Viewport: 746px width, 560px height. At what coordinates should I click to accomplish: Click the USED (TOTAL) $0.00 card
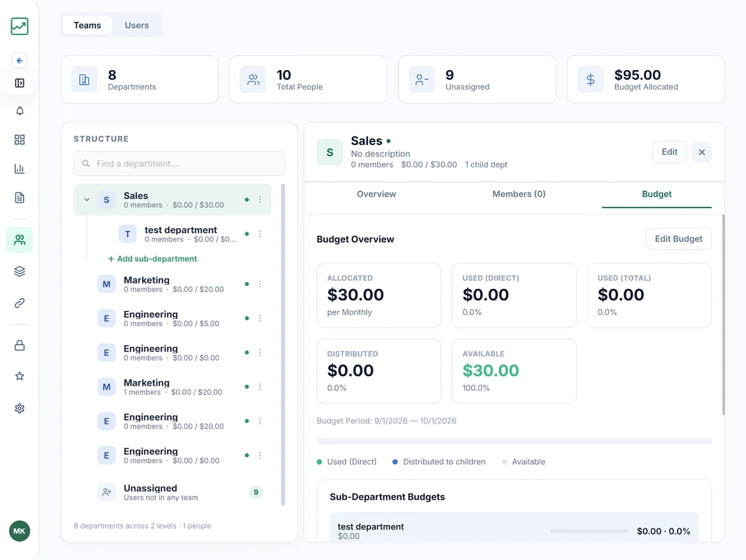(649, 295)
